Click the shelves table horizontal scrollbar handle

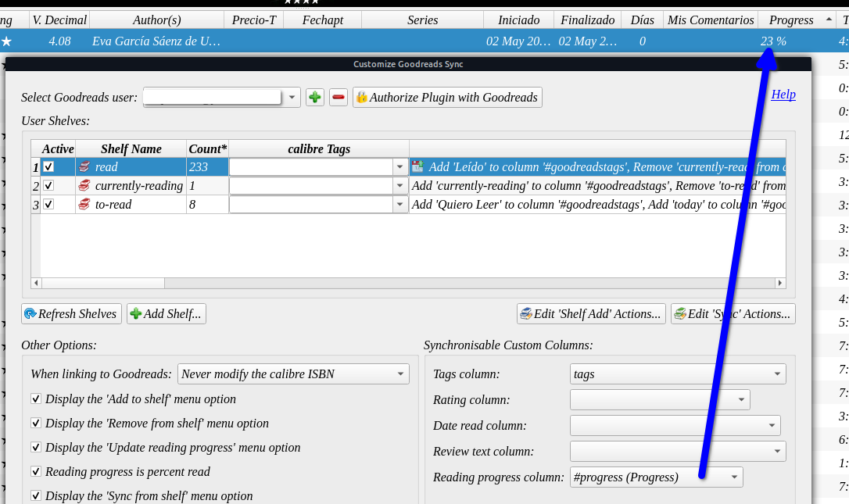103,283
